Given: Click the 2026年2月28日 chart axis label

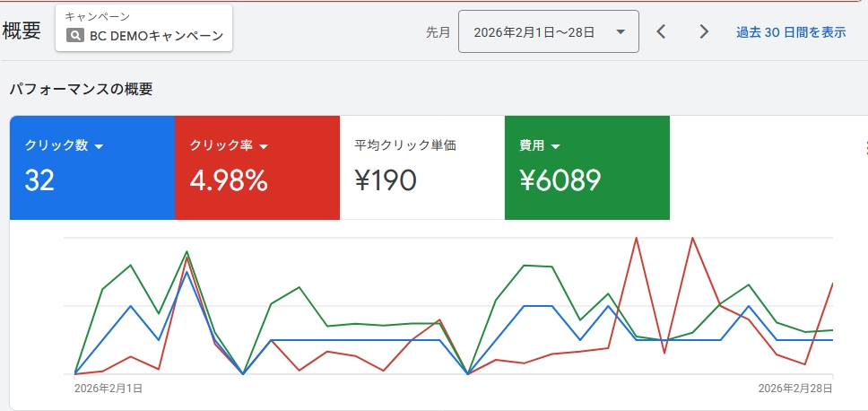Looking at the screenshot, I should pyautogui.click(x=794, y=389).
